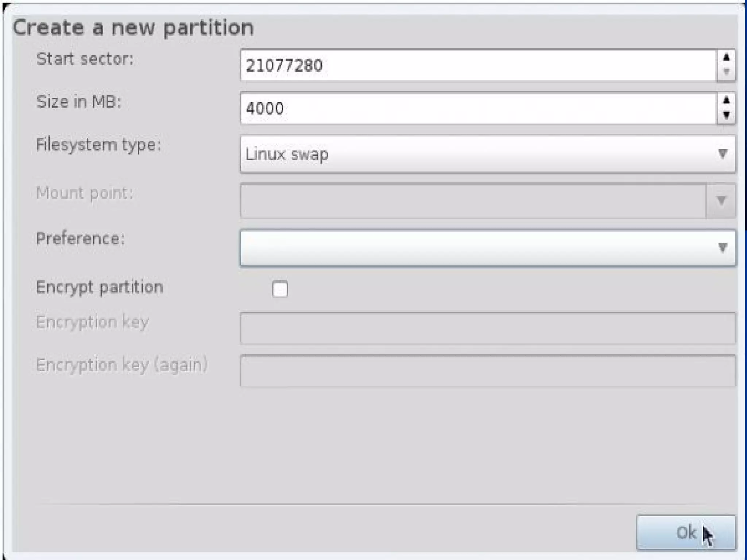Image resolution: width=747 pixels, height=560 pixels.
Task: Click the 'Preference:' label
Action: coord(81,239)
